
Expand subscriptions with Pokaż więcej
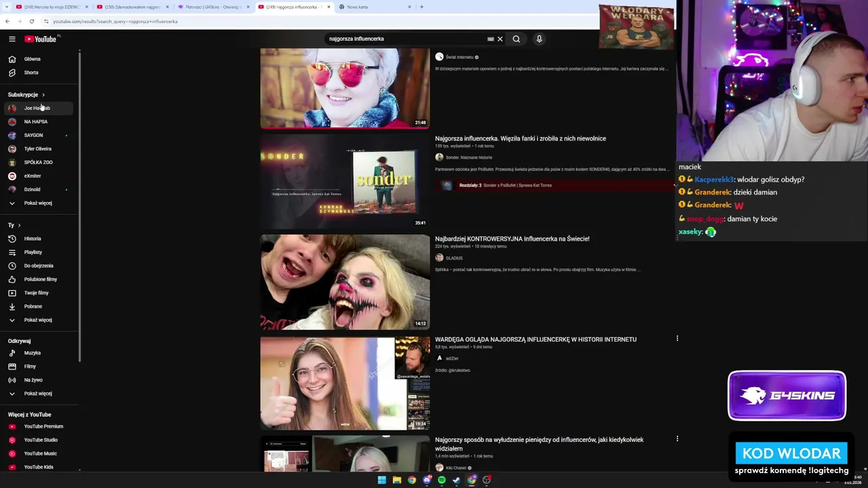pos(38,203)
